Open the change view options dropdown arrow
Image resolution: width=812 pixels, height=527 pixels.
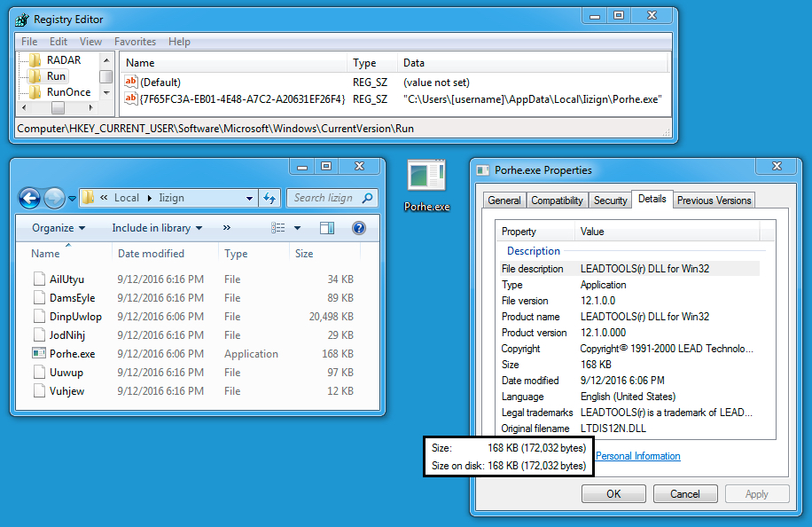[297, 228]
